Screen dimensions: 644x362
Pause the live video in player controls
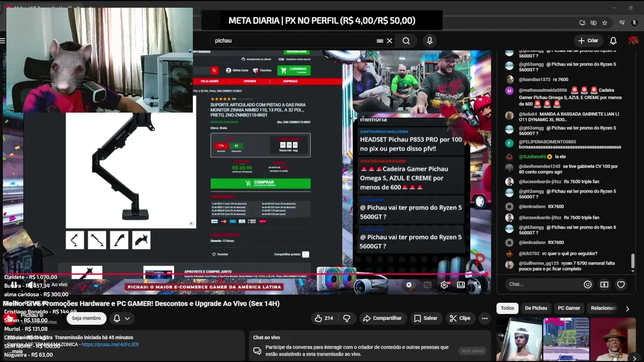coord(14,285)
